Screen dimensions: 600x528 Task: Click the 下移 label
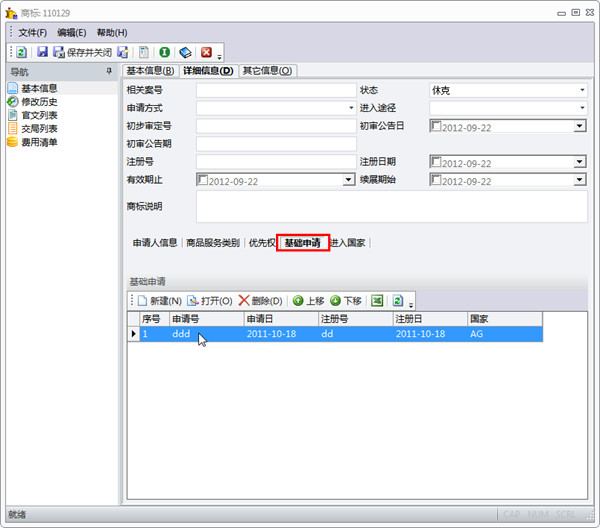[352, 301]
